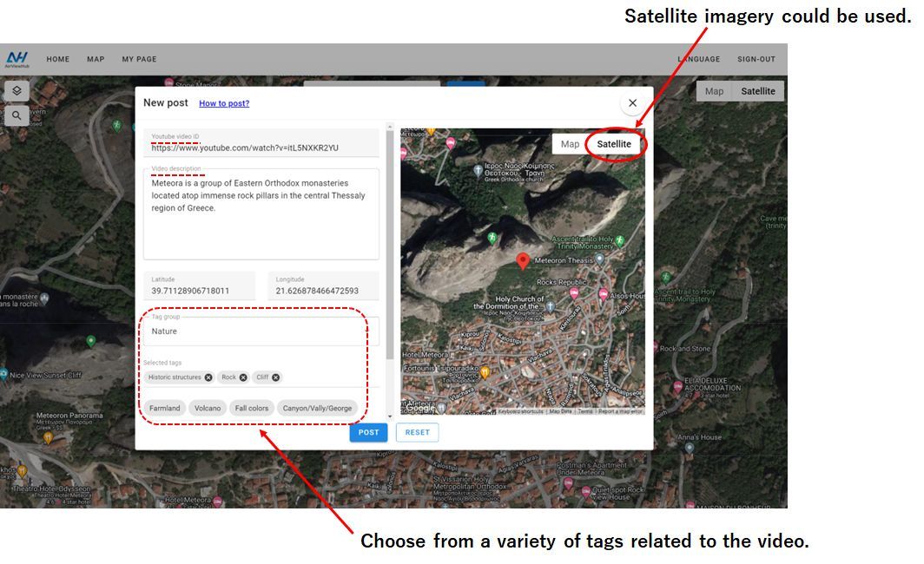
Task: Click the Youtube video ID field
Action: [261, 143]
